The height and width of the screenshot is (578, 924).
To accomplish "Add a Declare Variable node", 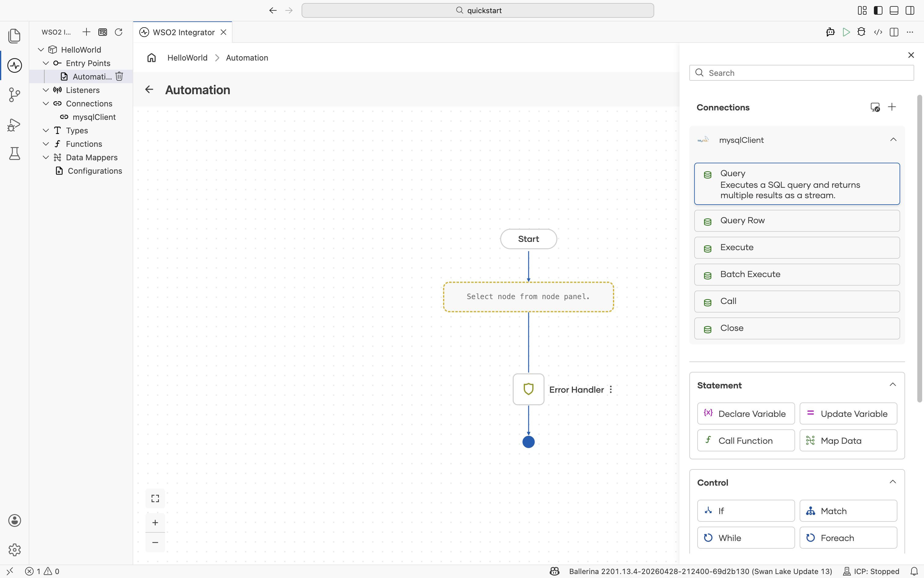I will click(746, 413).
